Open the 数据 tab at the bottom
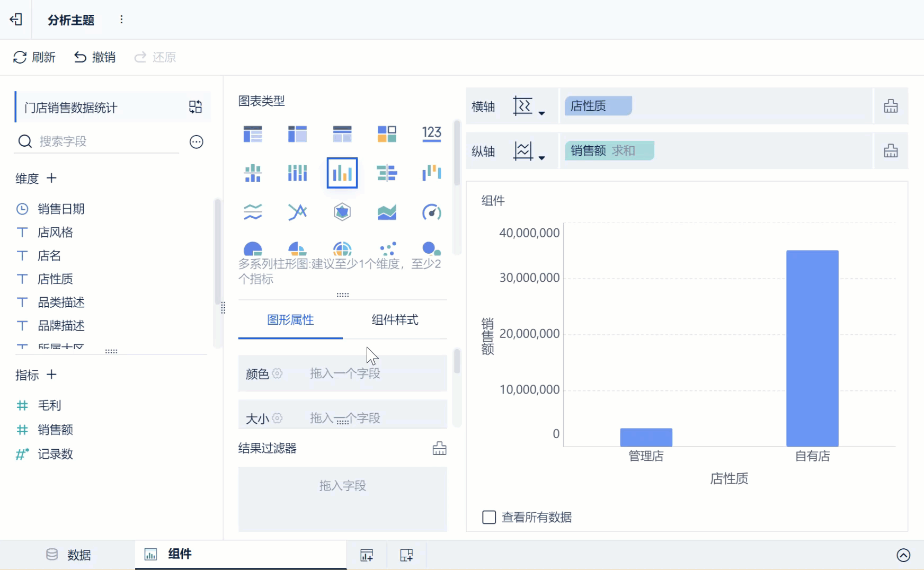Image resolution: width=924 pixels, height=570 pixels. point(68,555)
